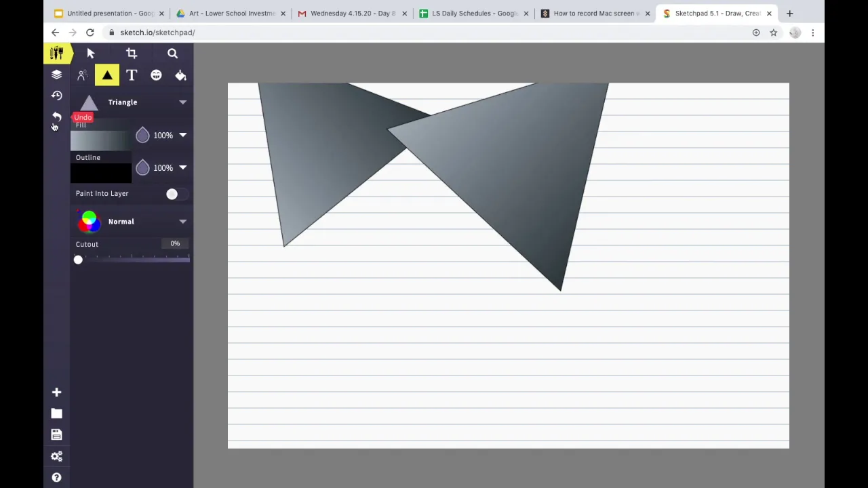868x488 pixels.
Task: Open the history panel
Action: tap(56, 96)
